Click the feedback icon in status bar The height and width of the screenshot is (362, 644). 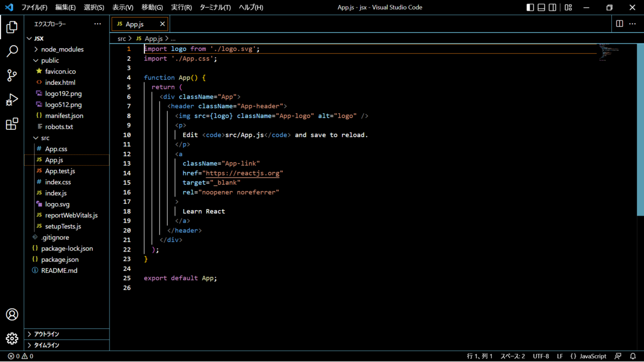pos(618,356)
